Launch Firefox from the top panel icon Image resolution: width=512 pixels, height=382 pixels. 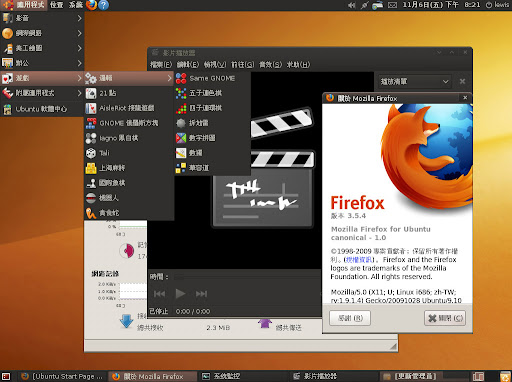coord(91,5)
